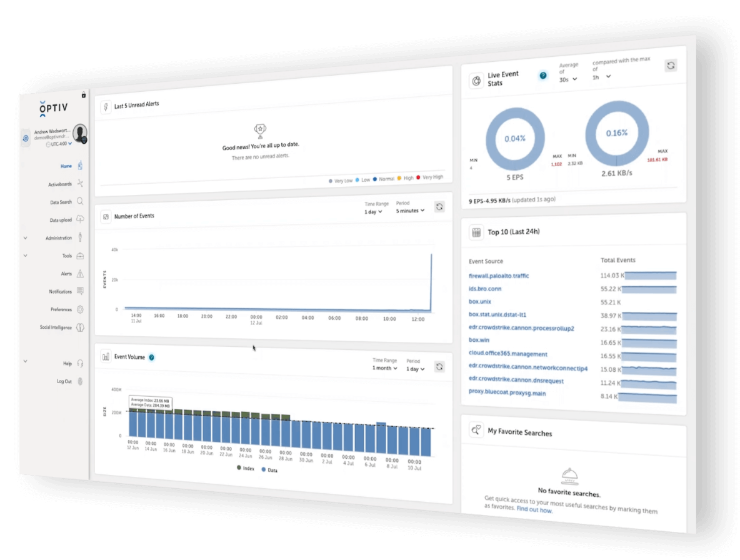This screenshot has height=560, width=740.
Task: Open Live Event Stats average 30s dropdown
Action: pos(567,79)
